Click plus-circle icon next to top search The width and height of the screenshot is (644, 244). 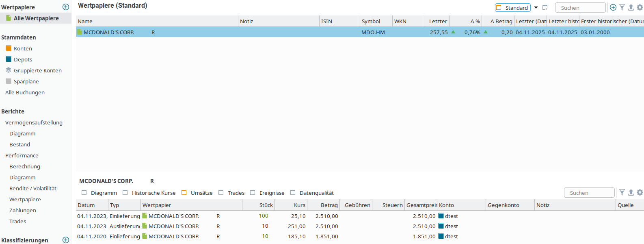click(613, 7)
